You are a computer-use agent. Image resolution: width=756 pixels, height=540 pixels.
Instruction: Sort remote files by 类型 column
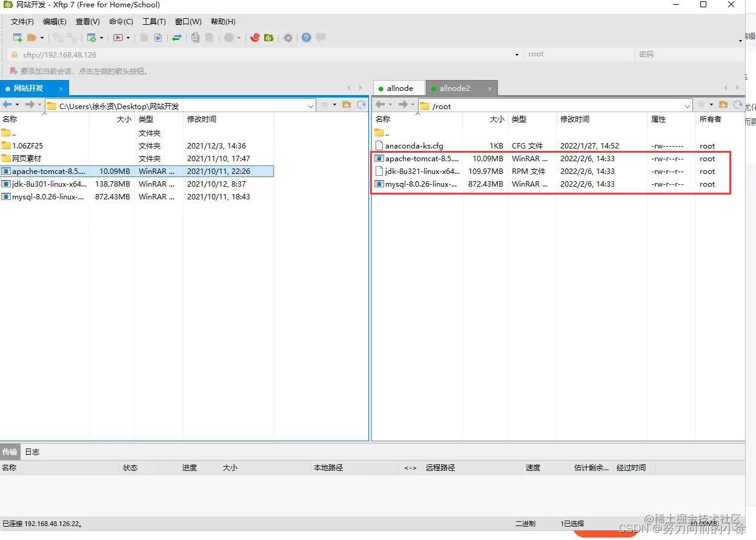[532, 119]
